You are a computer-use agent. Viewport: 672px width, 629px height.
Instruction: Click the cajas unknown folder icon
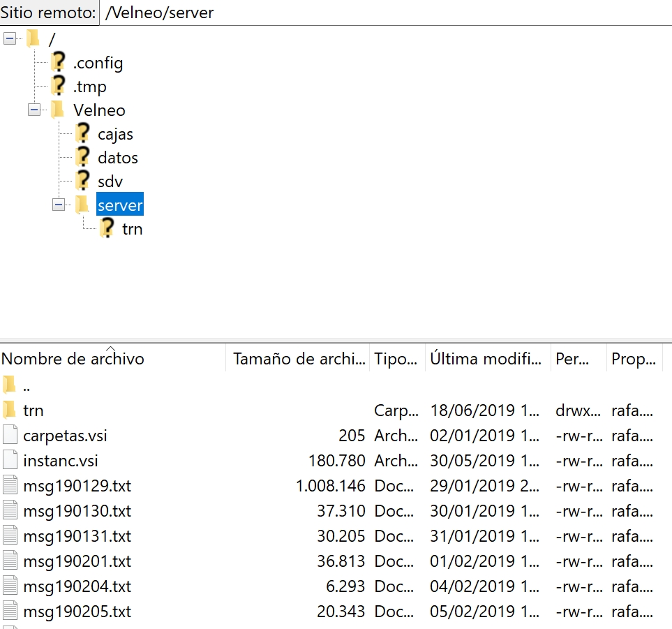tap(83, 134)
